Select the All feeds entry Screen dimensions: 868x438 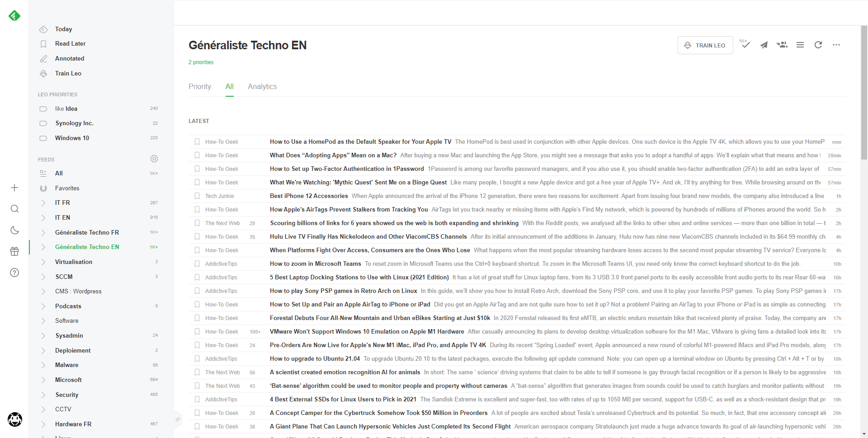[59, 173]
